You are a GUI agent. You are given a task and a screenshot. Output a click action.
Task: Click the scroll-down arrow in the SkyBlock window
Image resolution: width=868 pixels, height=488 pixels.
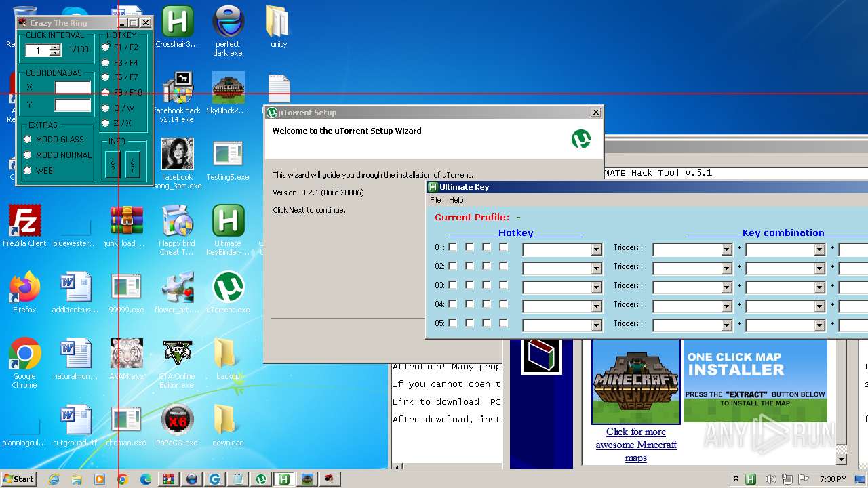click(842, 459)
